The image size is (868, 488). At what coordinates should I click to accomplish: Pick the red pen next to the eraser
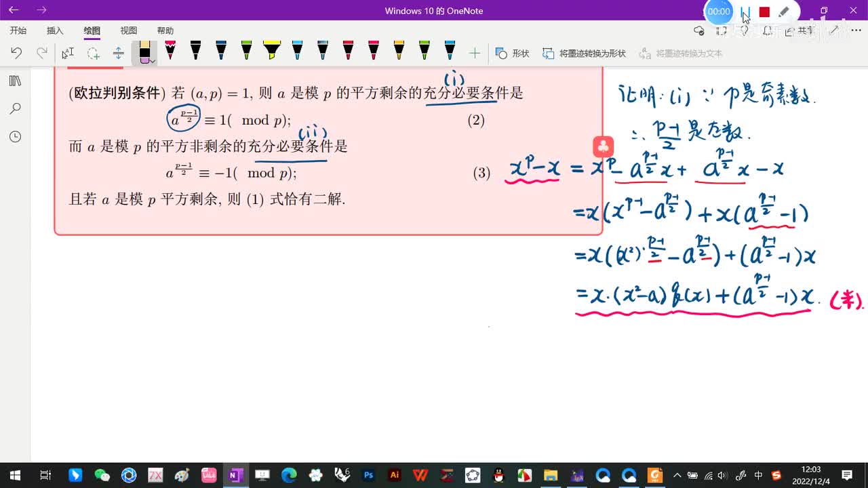coord(170,51)
